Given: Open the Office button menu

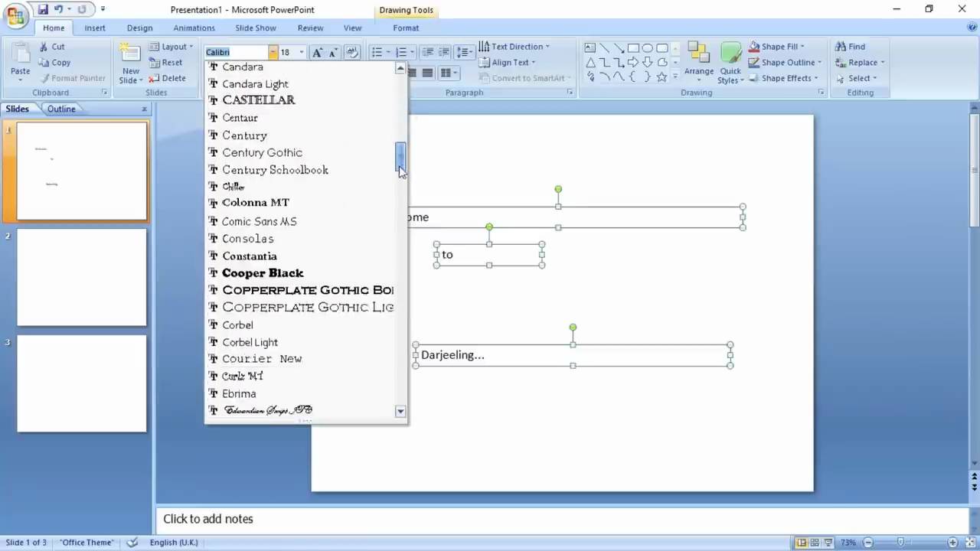Looking at the screenshot, I should tap(15, 16).
